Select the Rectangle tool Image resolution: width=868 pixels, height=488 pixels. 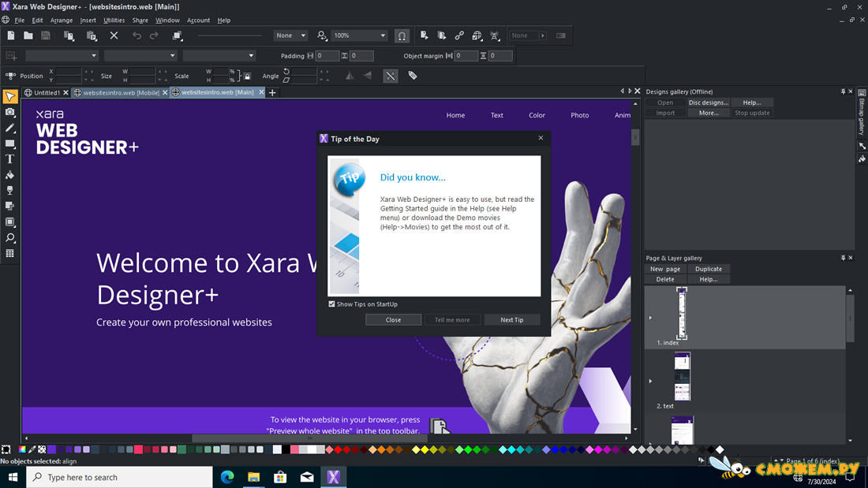(x=10, y=143)
